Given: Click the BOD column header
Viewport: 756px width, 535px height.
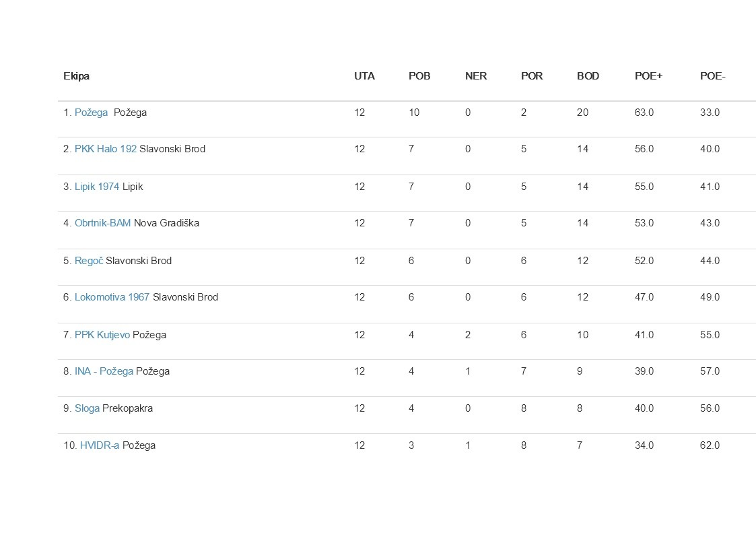Looking at the screenshot, I should click(x=588, y=76).
